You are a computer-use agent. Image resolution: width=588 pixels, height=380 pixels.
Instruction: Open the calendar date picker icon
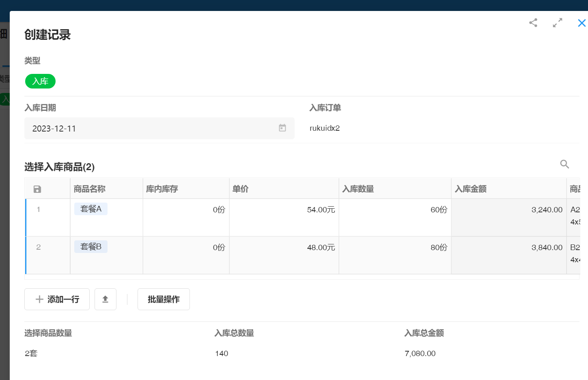pyautogui.click(x=282, y=128)
